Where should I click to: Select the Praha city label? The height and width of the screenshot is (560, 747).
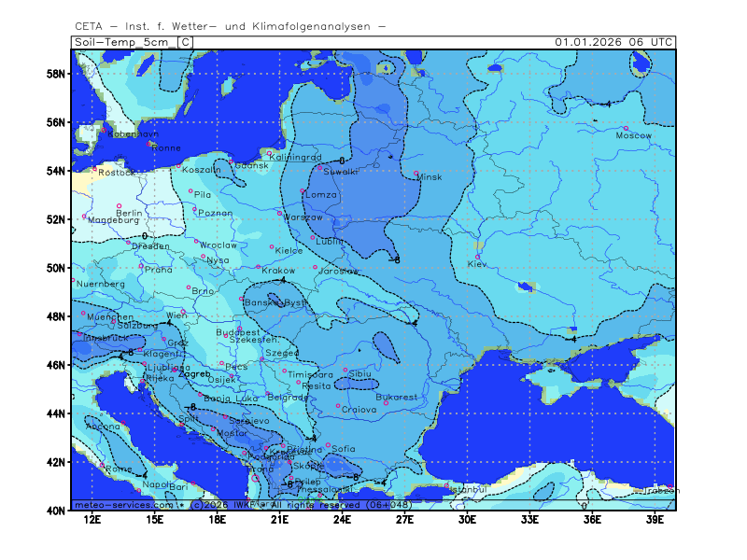tap(159, 270)
